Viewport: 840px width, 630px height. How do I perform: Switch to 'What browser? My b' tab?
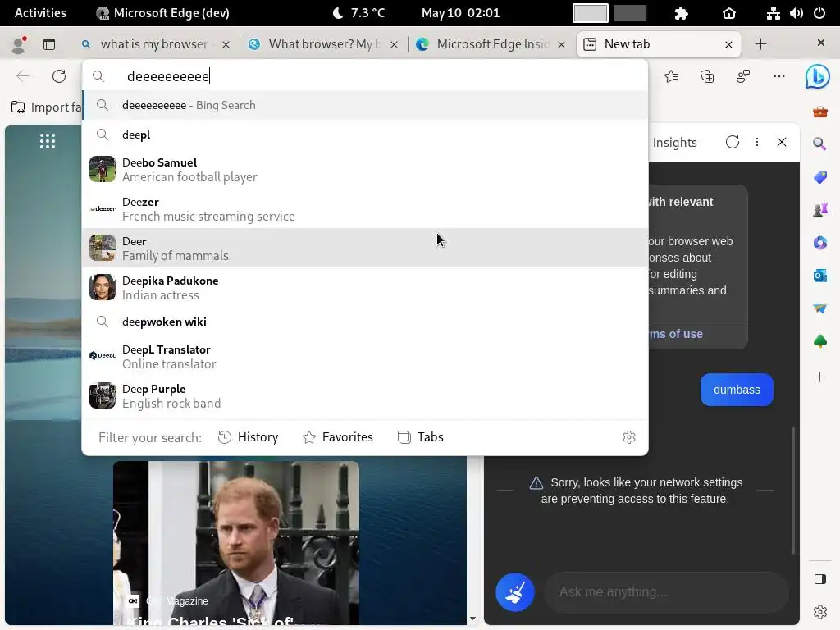(x=323, y=44)
